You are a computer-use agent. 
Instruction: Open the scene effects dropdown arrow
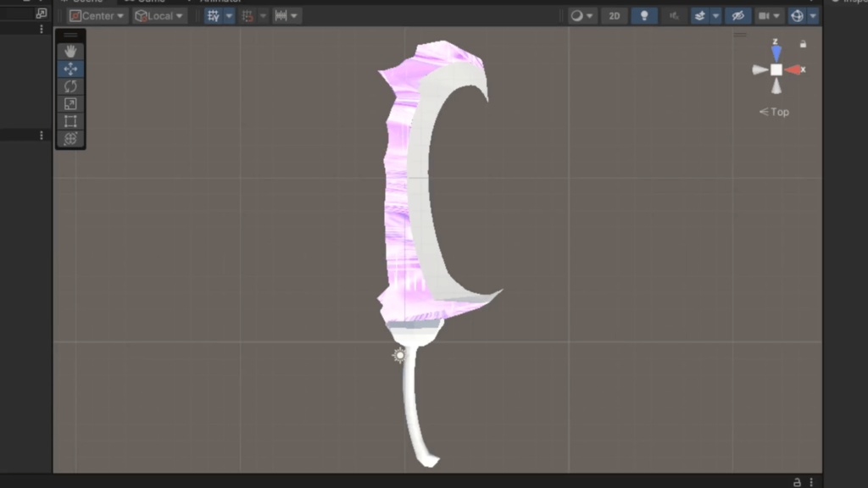tap(715, 16)
